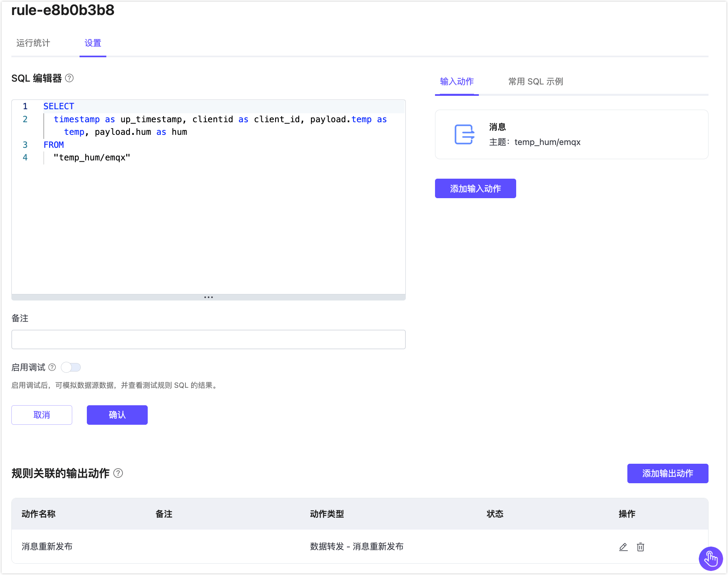Click the FROM keyword in the SQL editor

coord(54,145)
